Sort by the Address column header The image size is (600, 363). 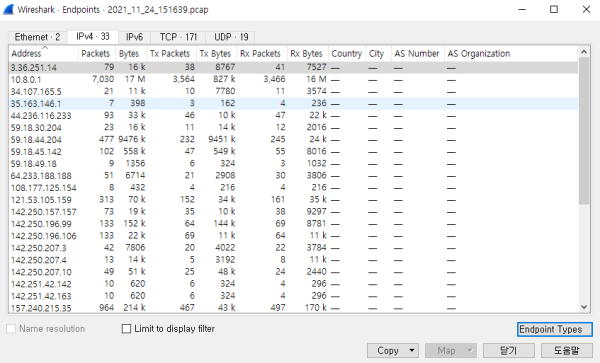[44, 54]
